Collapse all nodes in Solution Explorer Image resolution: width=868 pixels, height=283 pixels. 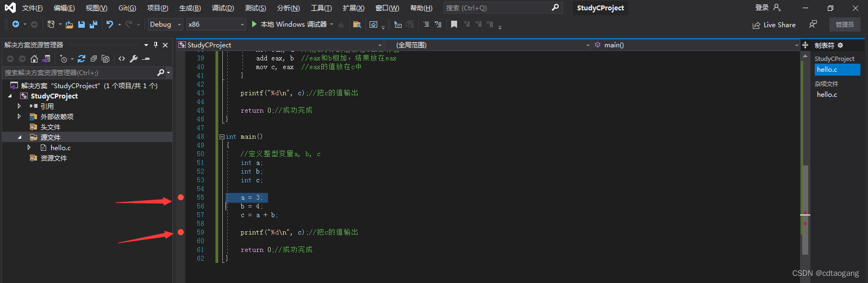click(93, 59)
